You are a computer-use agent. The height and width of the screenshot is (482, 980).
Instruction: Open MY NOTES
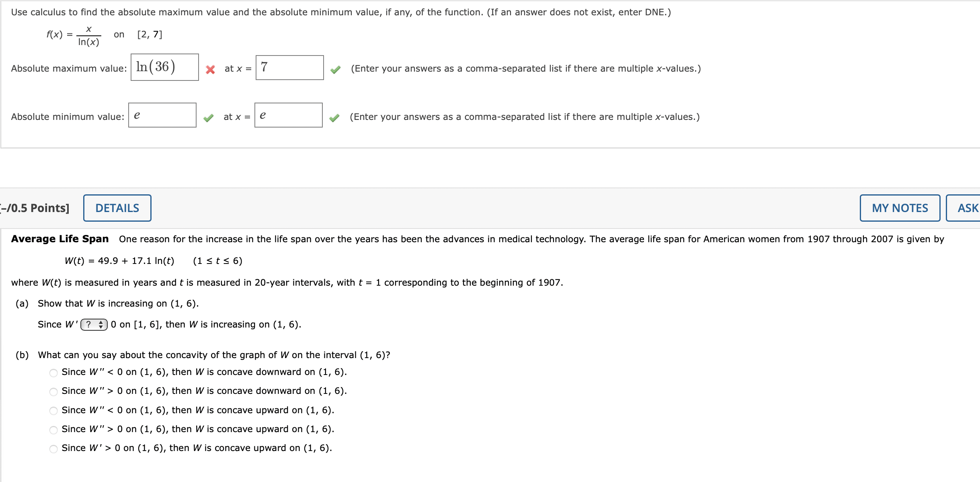pyautogui.click(x=900, y=208)
